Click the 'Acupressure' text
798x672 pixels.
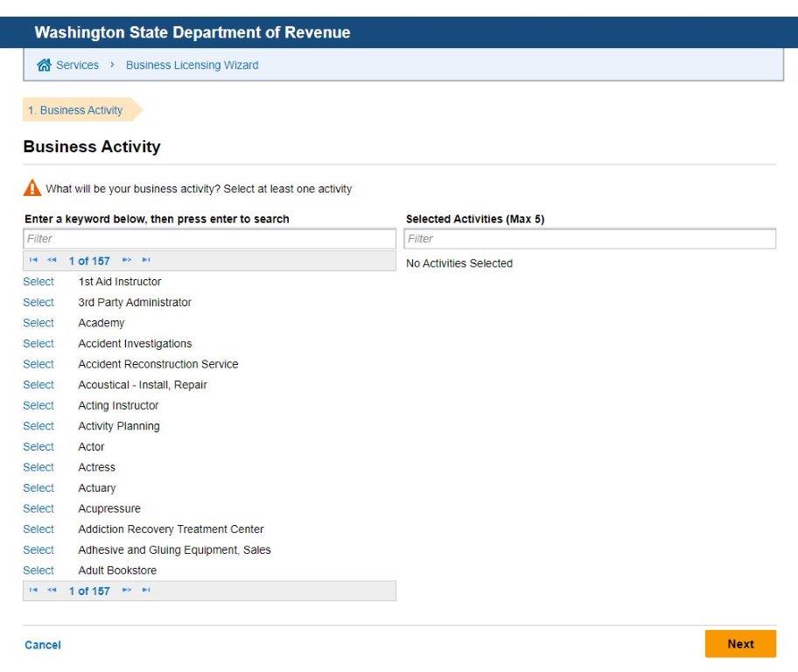[x=109, y=508]
